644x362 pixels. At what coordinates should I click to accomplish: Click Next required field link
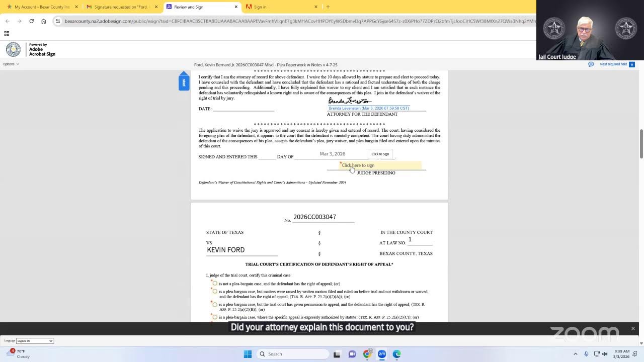click(613, 64)
